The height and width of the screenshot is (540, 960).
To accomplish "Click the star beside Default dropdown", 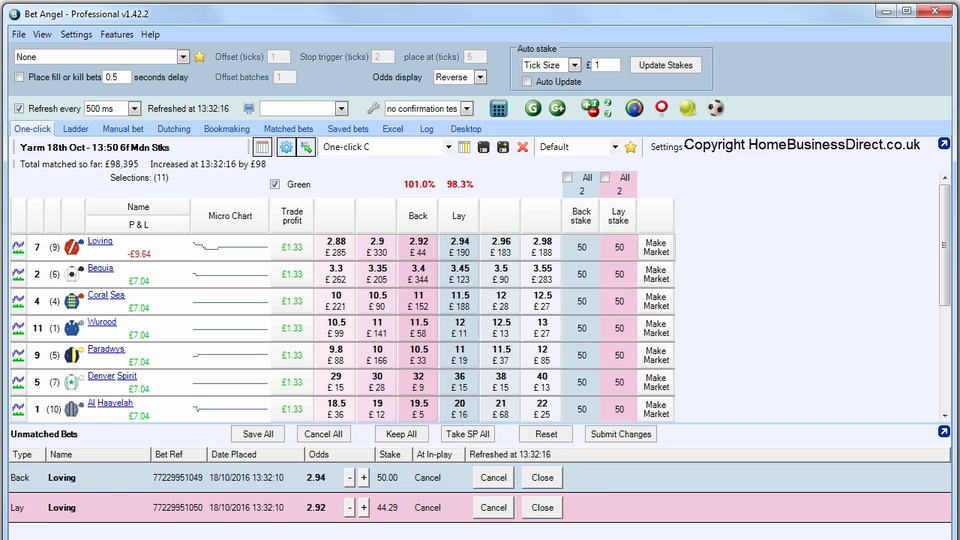I will click(x=631, y=147).
